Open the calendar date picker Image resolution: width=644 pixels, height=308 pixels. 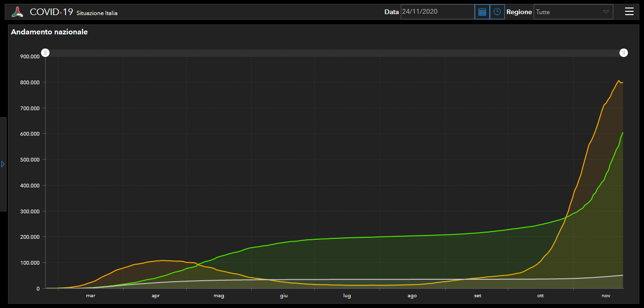pos(482,12)
